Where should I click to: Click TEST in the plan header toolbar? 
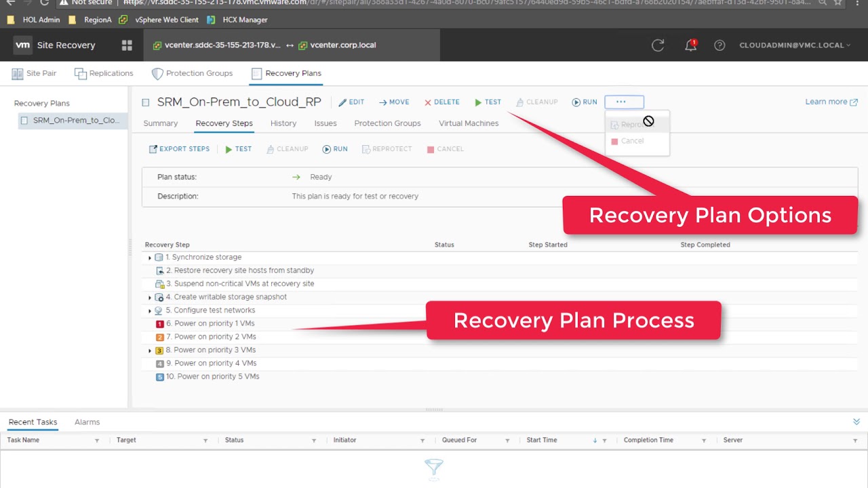pos(488,102)
